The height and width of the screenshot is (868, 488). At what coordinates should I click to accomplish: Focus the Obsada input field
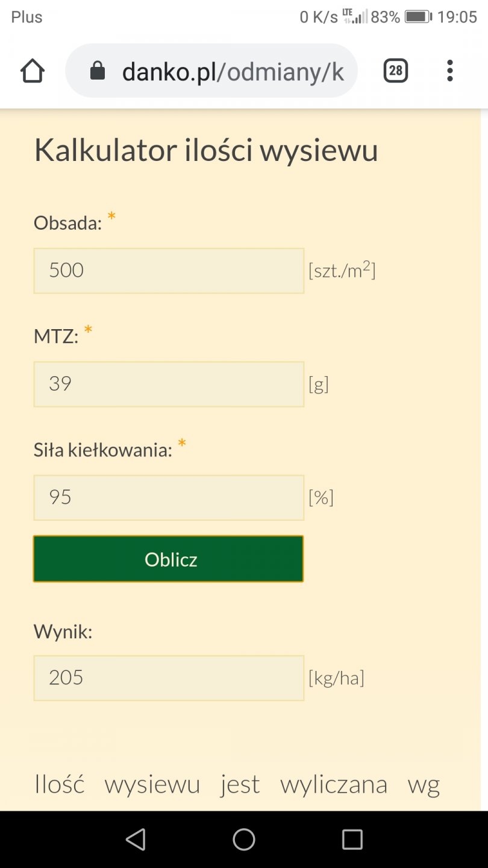click(x=169, y=271)
